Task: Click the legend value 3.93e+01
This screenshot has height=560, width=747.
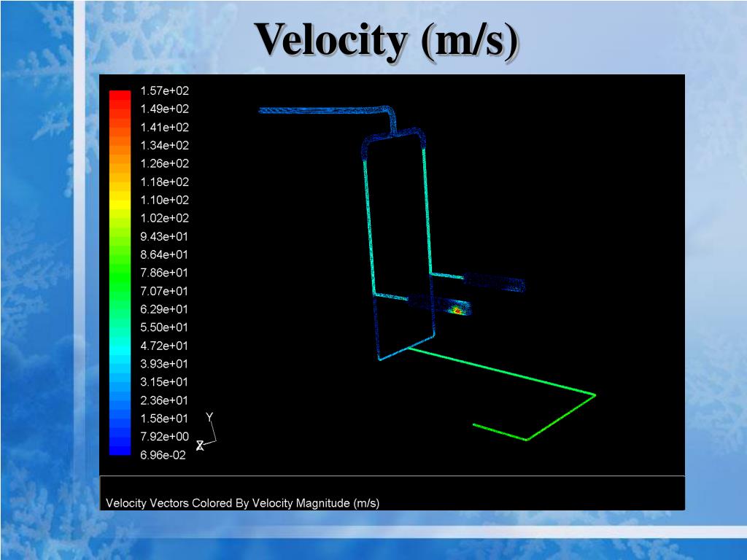Action: pyautogui.click(x=164, y=364)
